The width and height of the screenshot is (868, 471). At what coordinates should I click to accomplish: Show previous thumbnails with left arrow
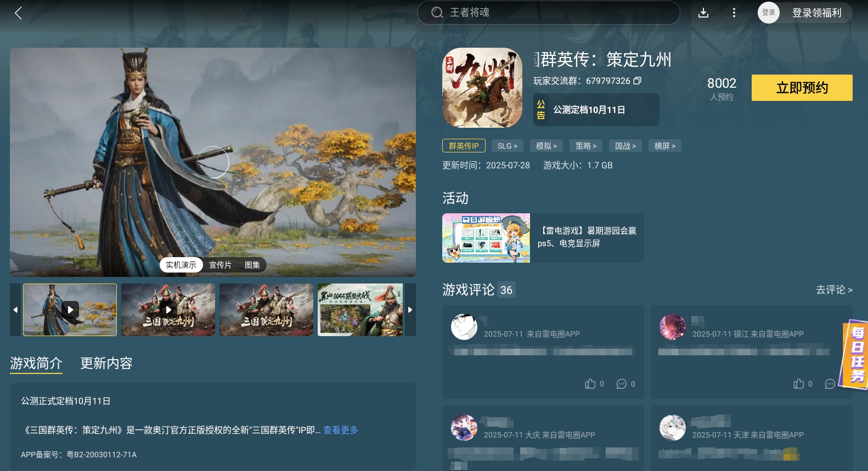click(15, 310)
